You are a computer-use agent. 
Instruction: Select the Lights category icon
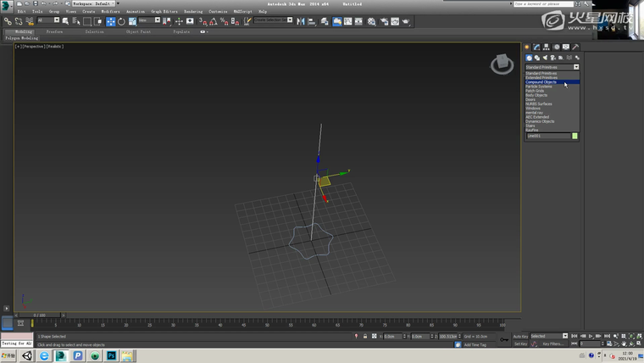[545, 58]
